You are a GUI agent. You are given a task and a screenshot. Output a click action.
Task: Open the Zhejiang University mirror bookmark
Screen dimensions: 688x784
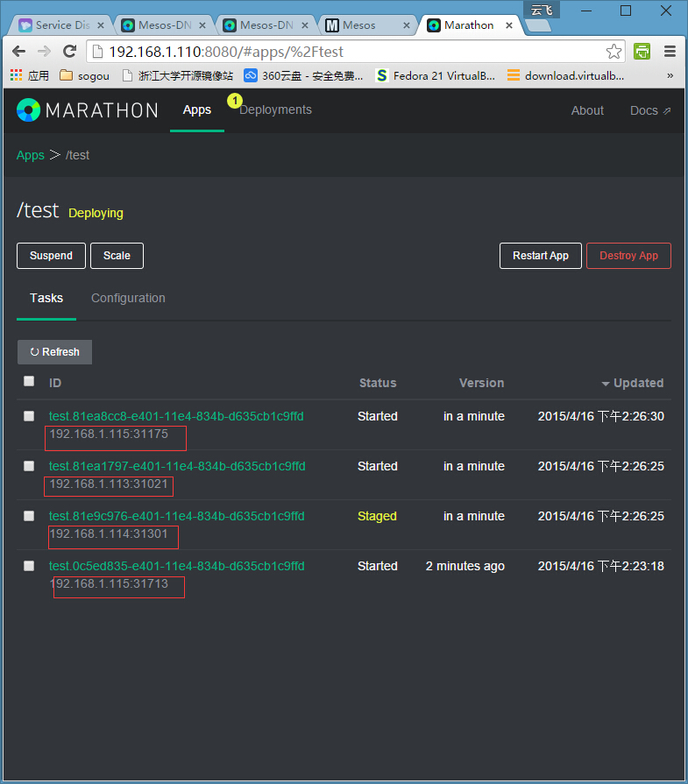click(x=178, y=75)
